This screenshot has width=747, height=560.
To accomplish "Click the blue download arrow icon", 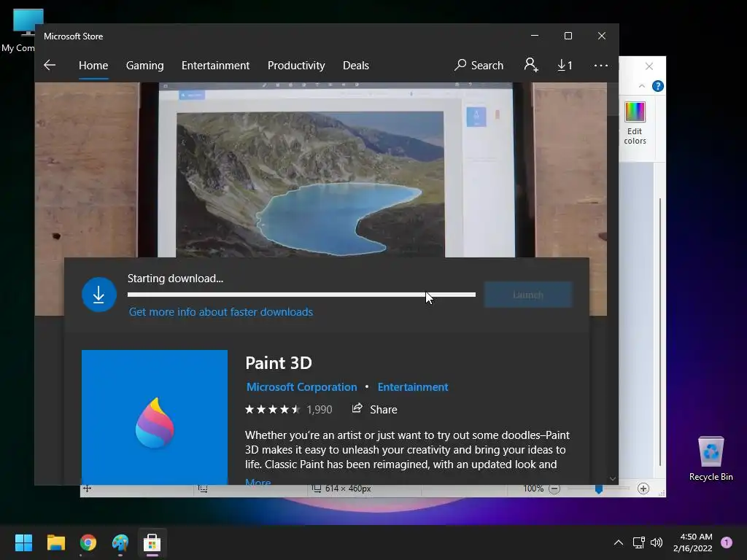I will [x=99, y=295].
